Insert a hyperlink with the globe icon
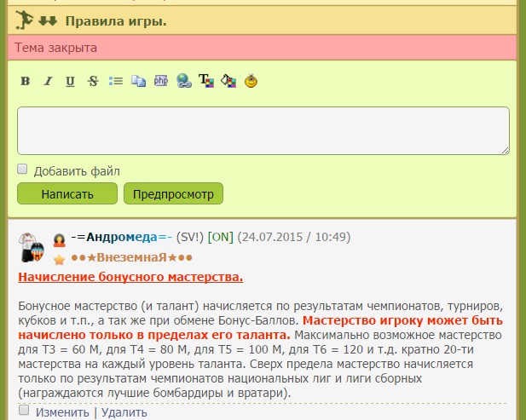Screen dimensions: 526x420 (183, 82)
